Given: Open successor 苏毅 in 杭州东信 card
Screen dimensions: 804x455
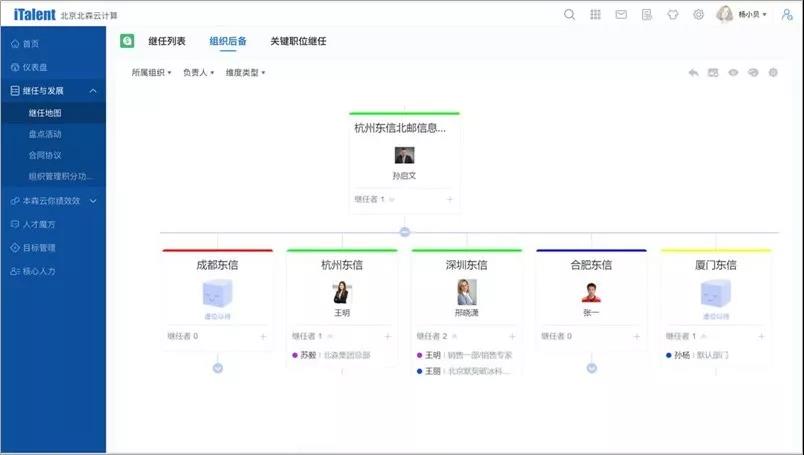Looking at the screenshot, I should 331,355.
